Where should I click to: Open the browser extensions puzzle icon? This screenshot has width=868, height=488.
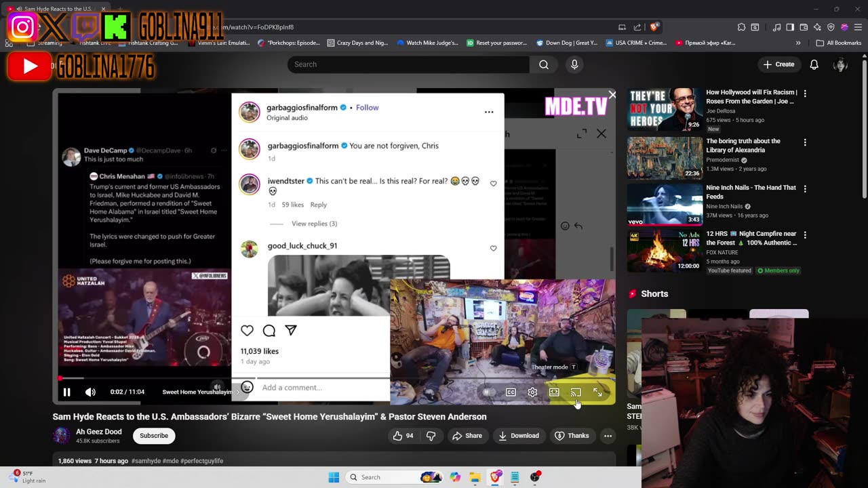741,27
